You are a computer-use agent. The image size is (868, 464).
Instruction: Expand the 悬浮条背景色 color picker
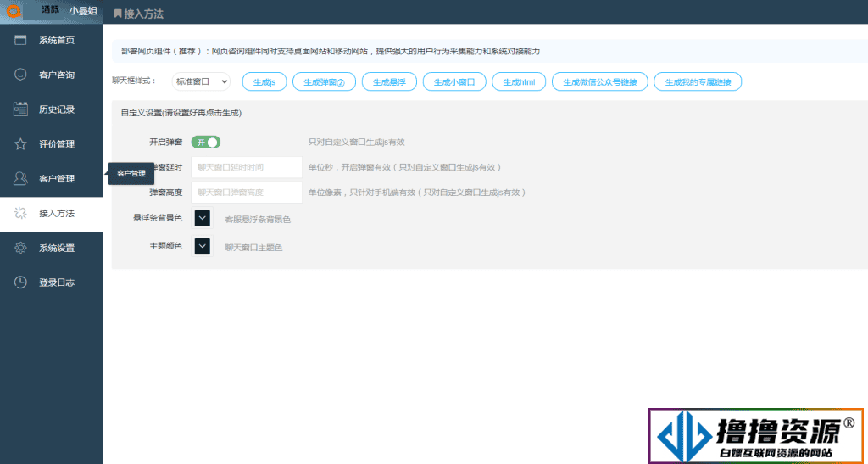tap(202, 218)
